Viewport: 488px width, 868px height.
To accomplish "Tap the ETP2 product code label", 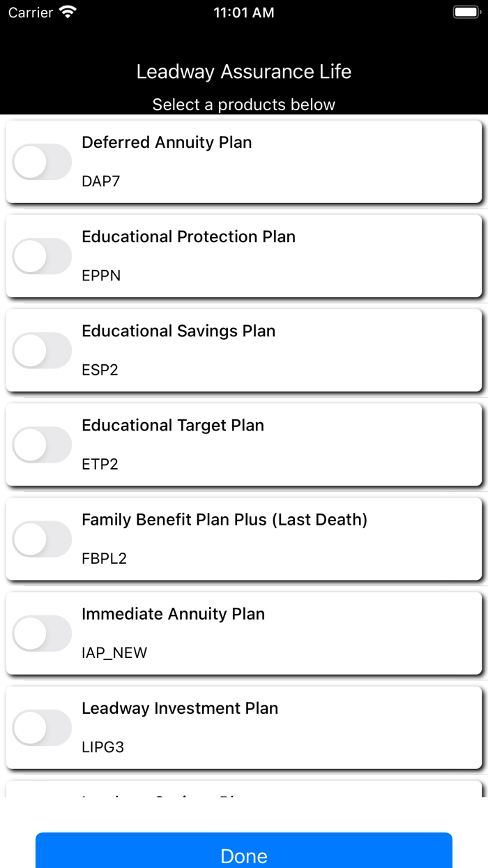I will click(101, 464).
